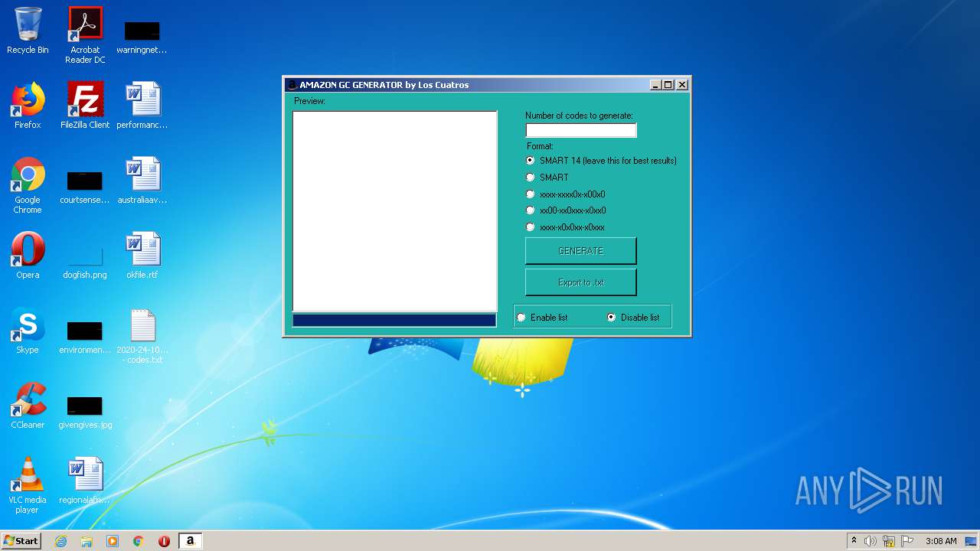Image resolution: width=980 pixels, height=551 pixels.
Task: Focus the Number of codes to generate field
Action: (581, 130)
